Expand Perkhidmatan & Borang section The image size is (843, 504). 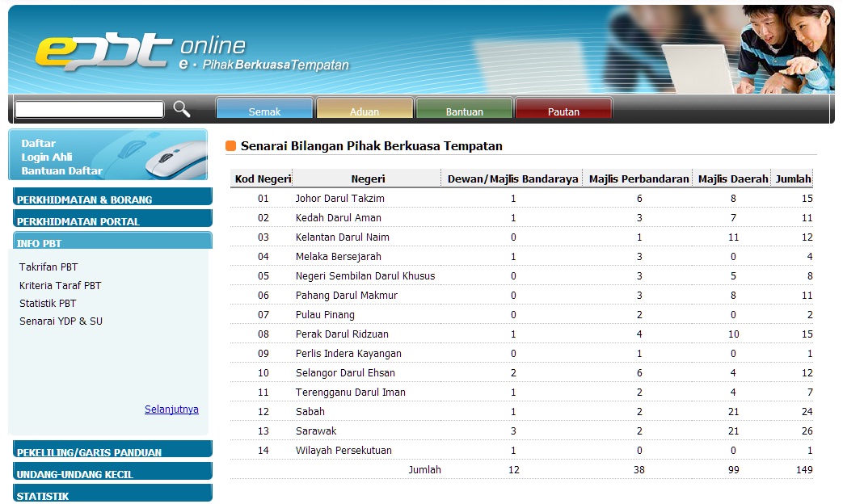coord(112,199)
